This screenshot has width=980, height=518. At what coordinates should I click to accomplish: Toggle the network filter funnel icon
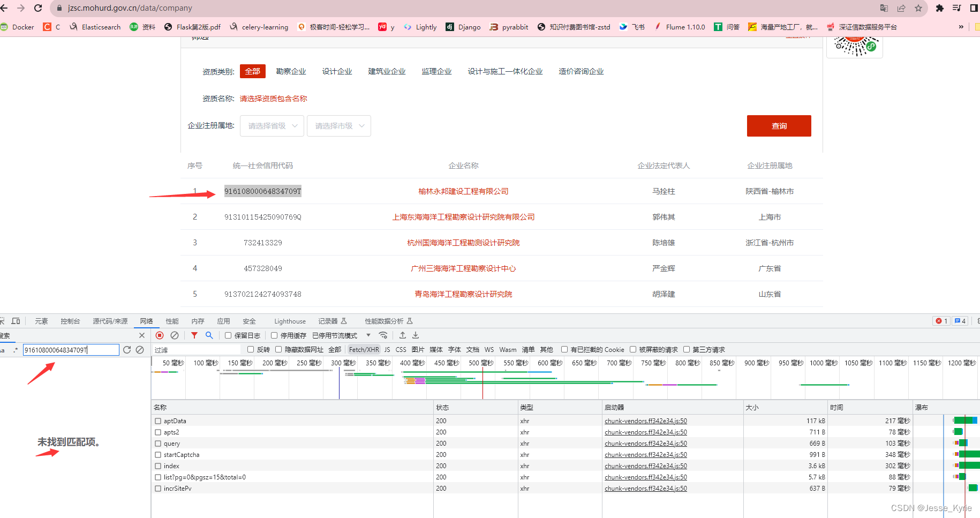tap(194, 335)
